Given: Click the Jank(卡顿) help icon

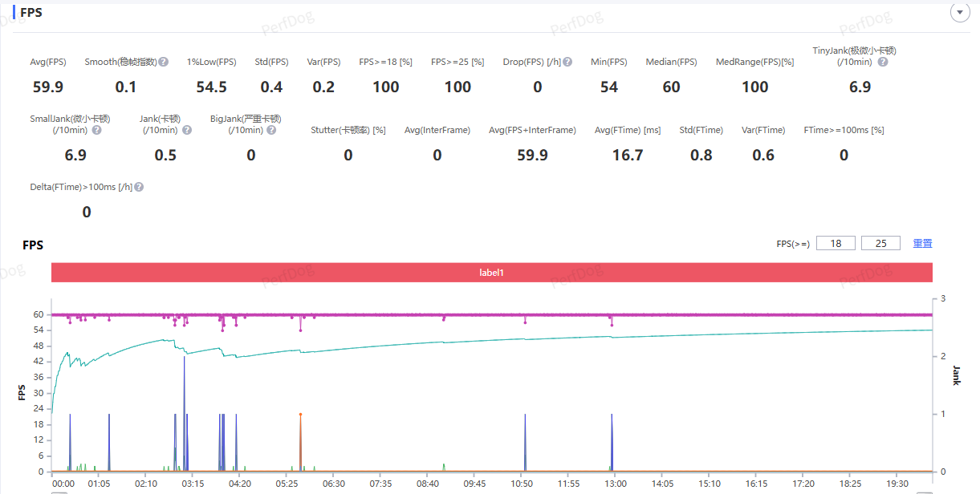Looking at the screenshot, I should (187, 130).
